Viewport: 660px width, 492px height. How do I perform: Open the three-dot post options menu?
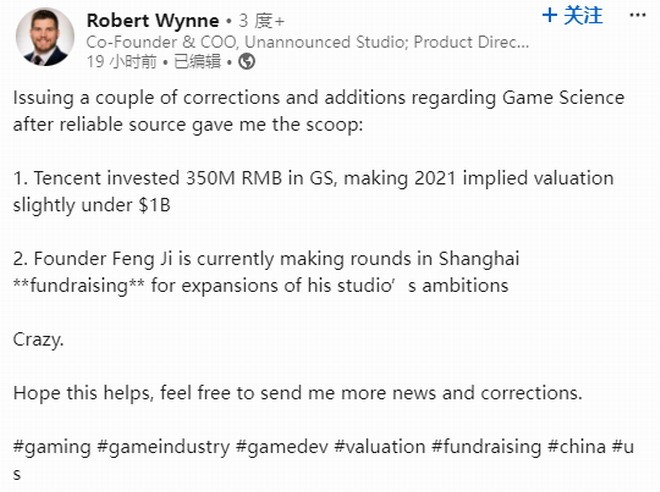point(637,16)
